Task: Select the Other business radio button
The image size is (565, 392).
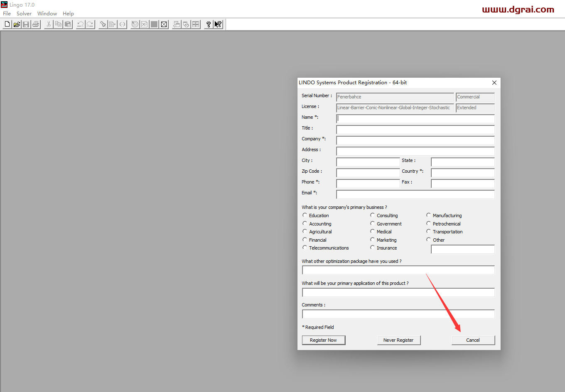Action: [429, 240]
